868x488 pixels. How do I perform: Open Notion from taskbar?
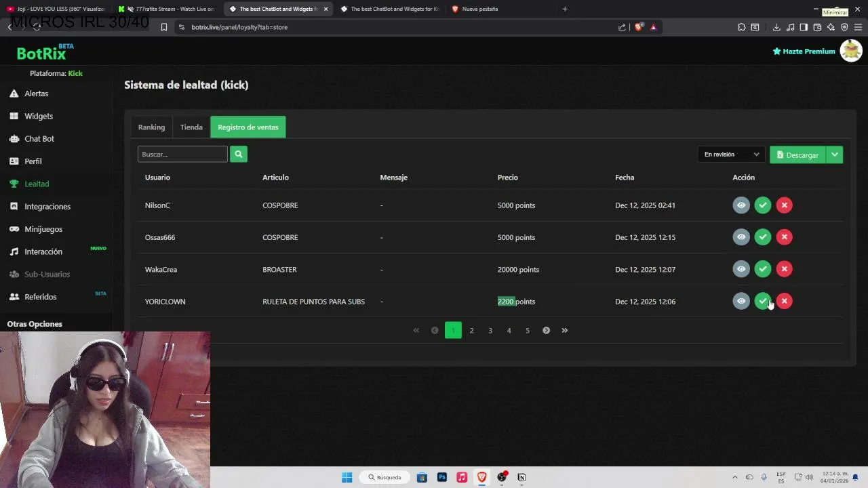521,477
